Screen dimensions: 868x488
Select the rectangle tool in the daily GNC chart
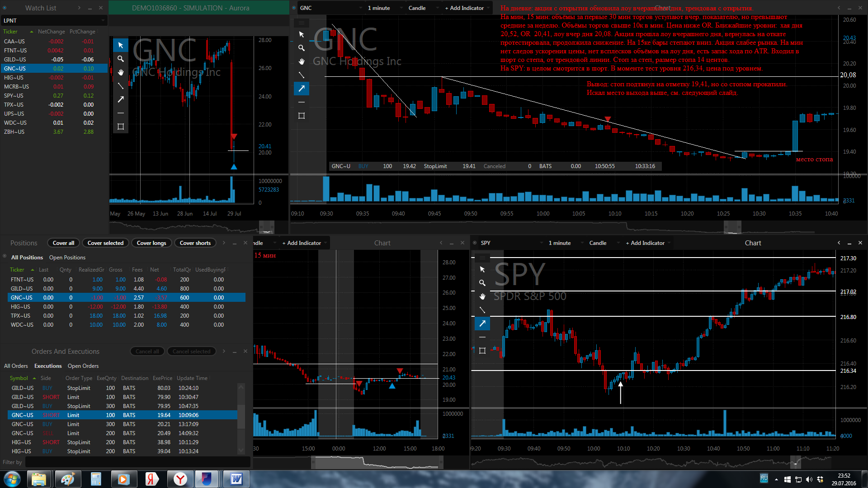pos(120,127)
